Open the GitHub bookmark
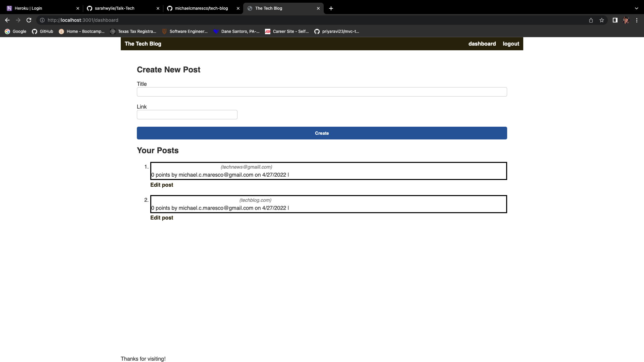Screen dimensions: 644x362 (43, 32)
